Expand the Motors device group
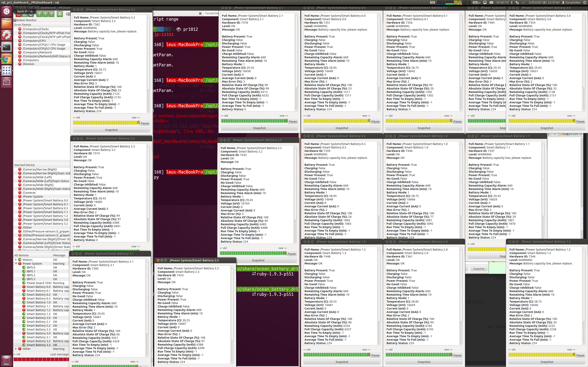Screen dimensions: 588x367 [x=16, y=260]
